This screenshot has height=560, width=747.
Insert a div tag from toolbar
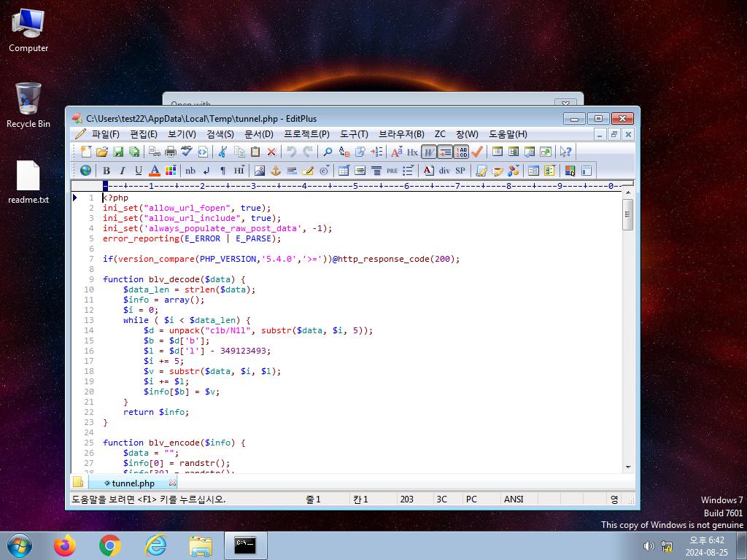444,170
